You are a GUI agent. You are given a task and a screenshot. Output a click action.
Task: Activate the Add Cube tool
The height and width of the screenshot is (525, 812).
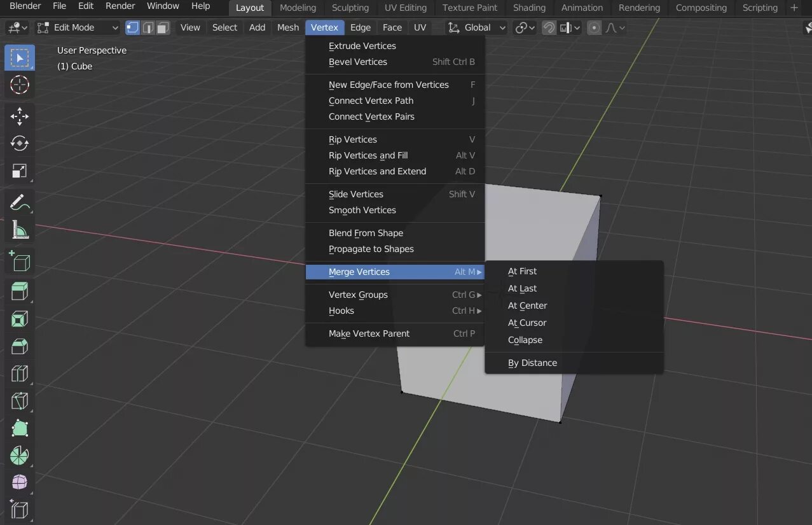20,261
